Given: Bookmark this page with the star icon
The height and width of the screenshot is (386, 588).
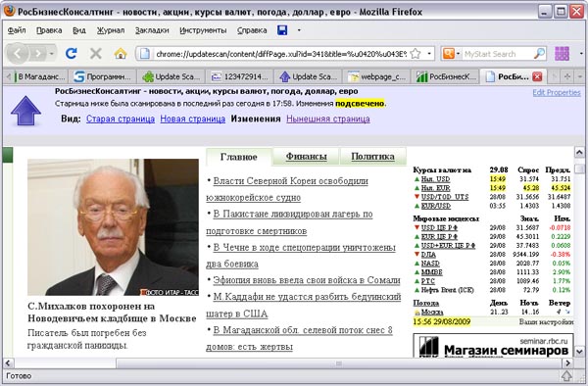Looking at the screenshot, I should tap(416, 54).
